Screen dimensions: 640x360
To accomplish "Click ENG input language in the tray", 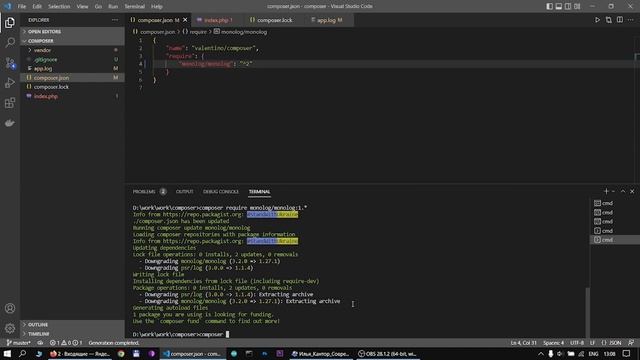I will pos(593,353).
